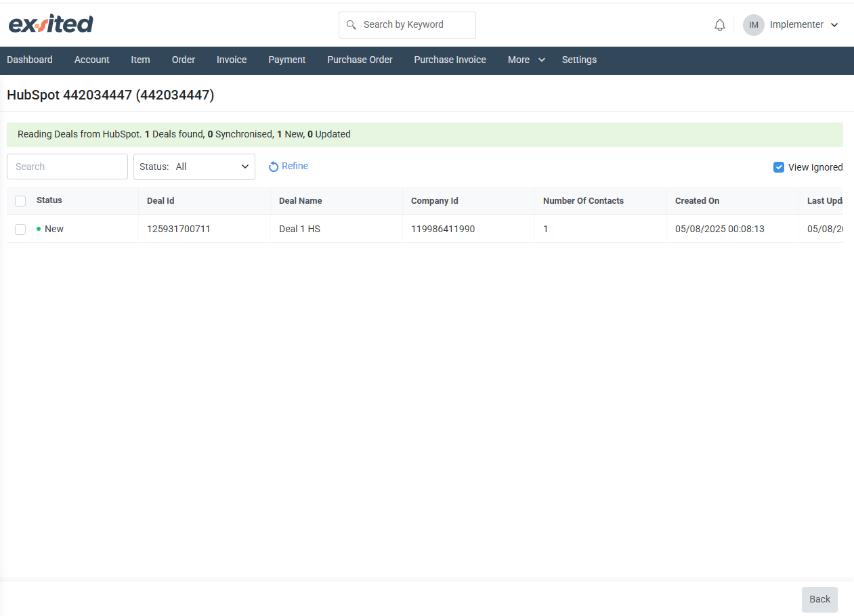This screenshot has width=854, height=616.
Task: Expand the More menu
Action: [x=526, y=60]
